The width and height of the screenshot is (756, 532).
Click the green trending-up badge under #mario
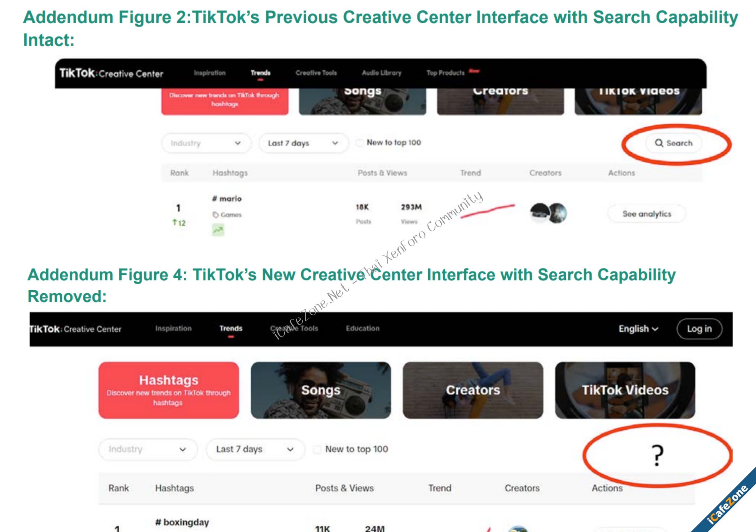tap(218, 230)
